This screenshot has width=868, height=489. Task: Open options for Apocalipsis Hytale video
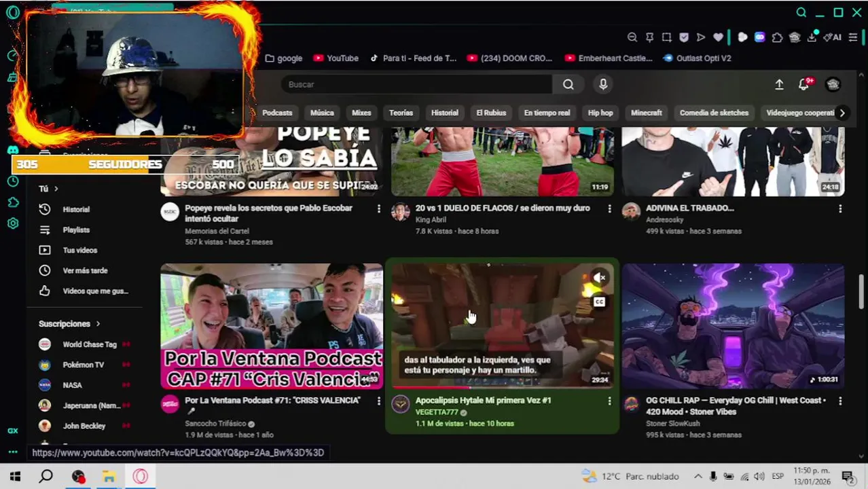click(x=609, y=401)
